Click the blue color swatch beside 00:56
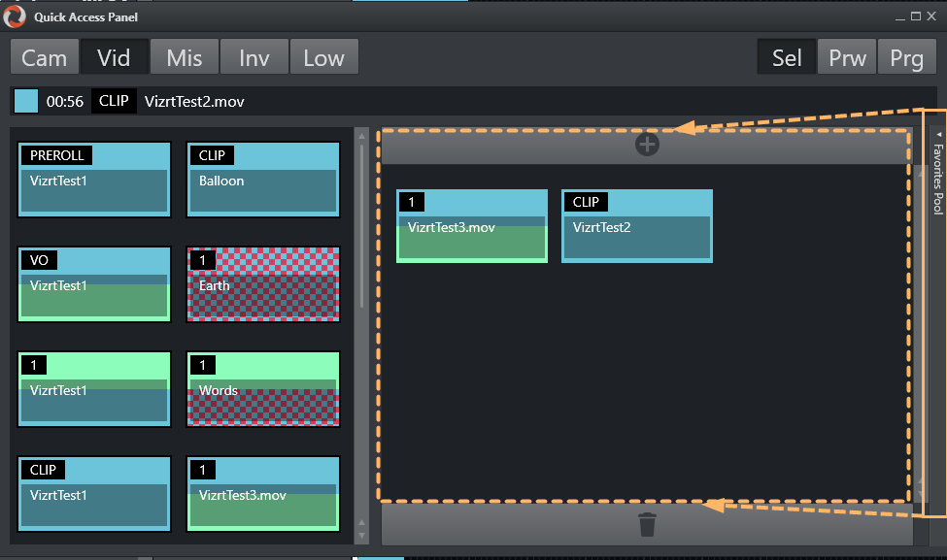 click(26, 101)
